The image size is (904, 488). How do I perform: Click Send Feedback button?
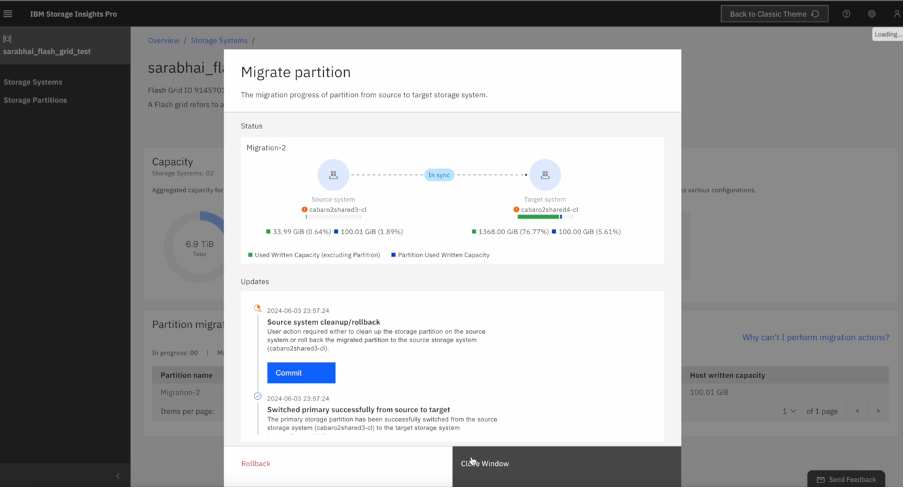coord(846,479)
